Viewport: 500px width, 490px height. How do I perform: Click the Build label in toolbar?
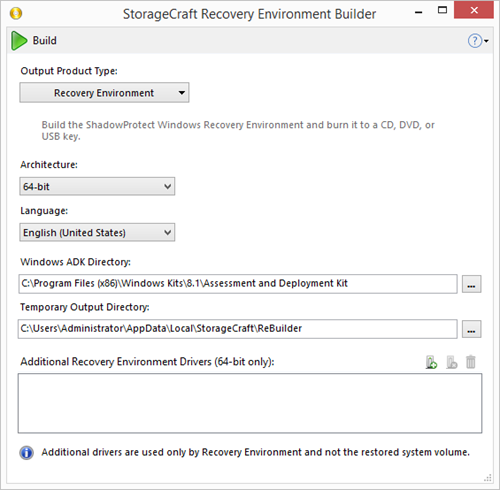[45, 41]
